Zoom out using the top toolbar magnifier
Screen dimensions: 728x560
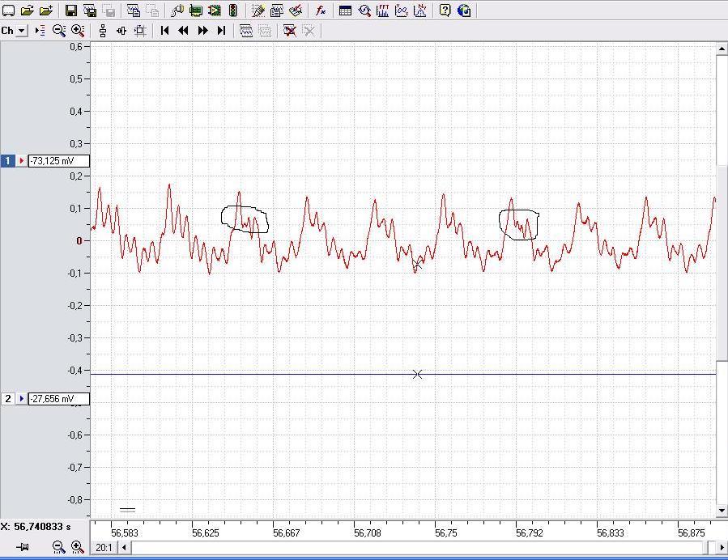tap(59, 31)
